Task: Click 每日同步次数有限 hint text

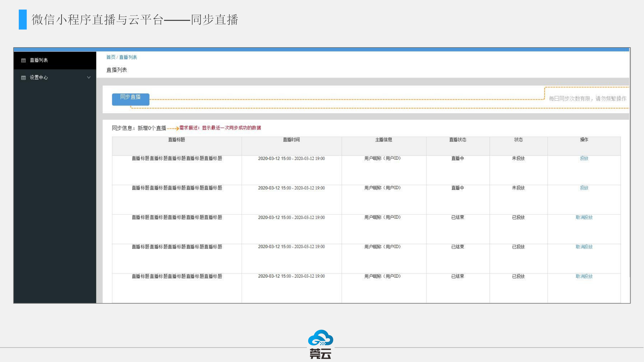Action: pyautogui.click(x=587, y=99)
